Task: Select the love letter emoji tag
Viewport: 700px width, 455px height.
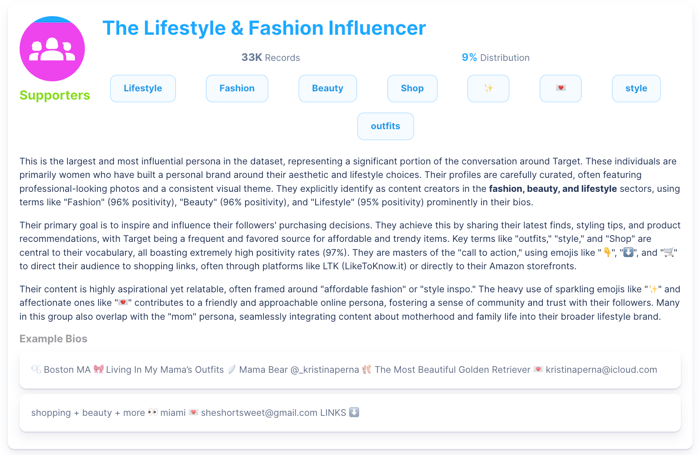Action: pos(560,88)
